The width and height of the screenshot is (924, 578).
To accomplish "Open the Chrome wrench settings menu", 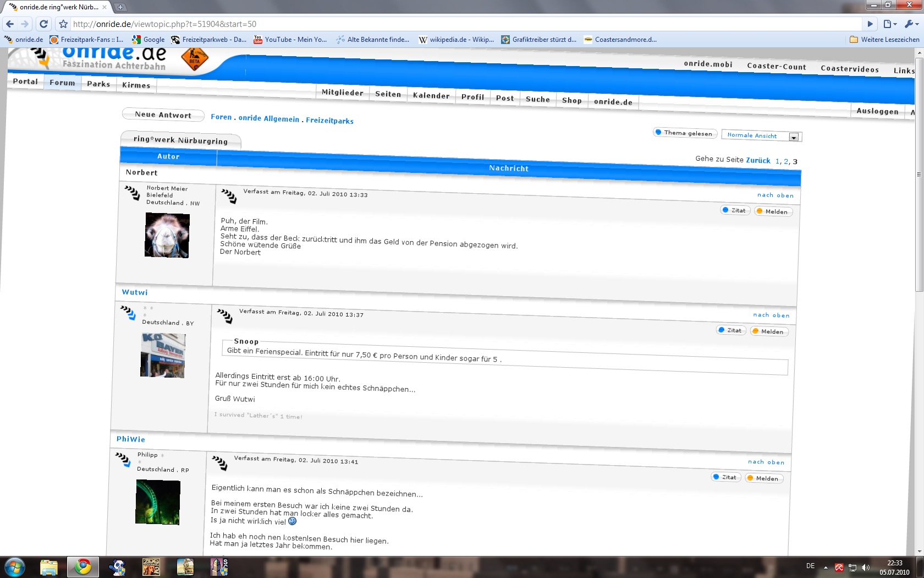I will pos(910,24).
